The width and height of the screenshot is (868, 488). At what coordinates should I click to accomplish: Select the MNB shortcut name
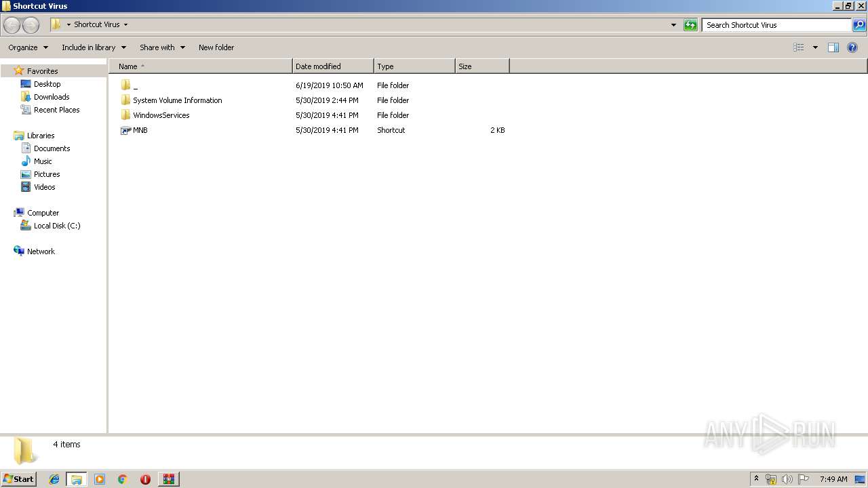point(140,130)
